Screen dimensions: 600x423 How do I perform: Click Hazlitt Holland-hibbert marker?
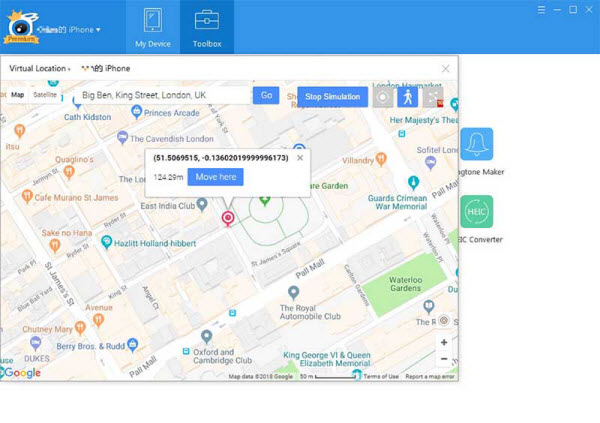106,242
